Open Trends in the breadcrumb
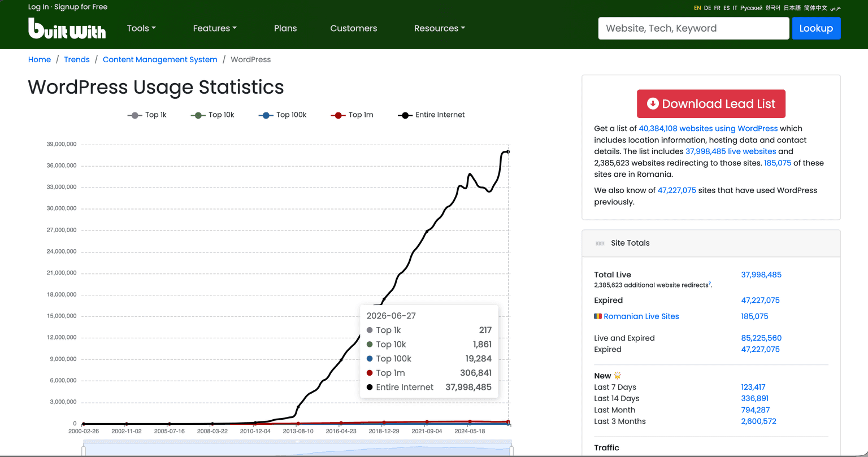The image size is (868, 457). 77,59
